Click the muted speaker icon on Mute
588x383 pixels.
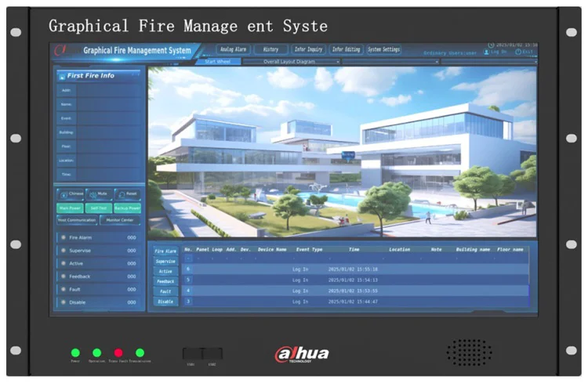click(93, 195)
